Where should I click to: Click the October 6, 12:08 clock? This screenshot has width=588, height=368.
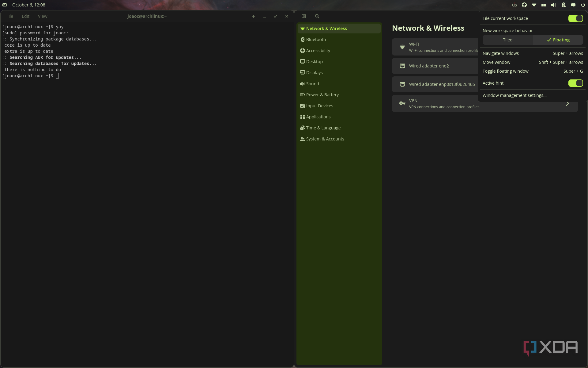pos(29,5)
